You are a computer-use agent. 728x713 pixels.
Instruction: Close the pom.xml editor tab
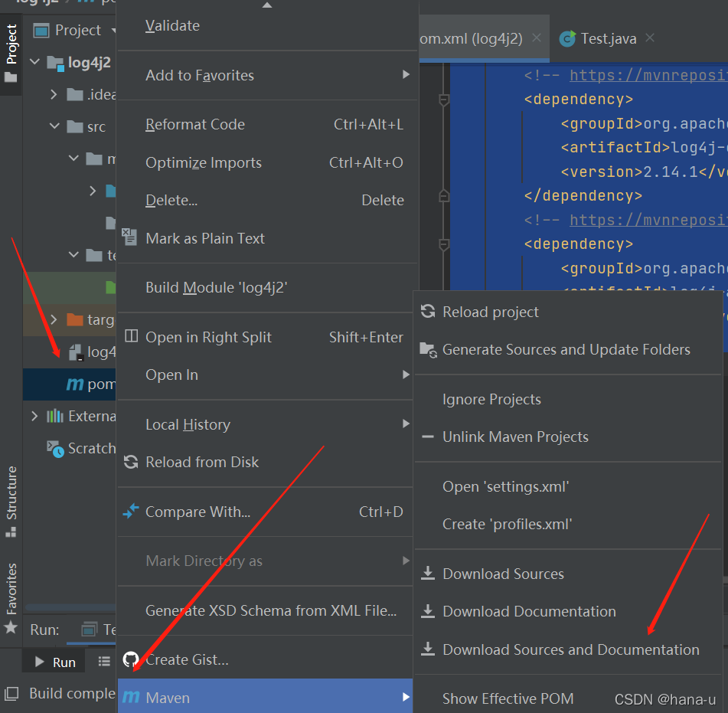click(x=537, y=38)
